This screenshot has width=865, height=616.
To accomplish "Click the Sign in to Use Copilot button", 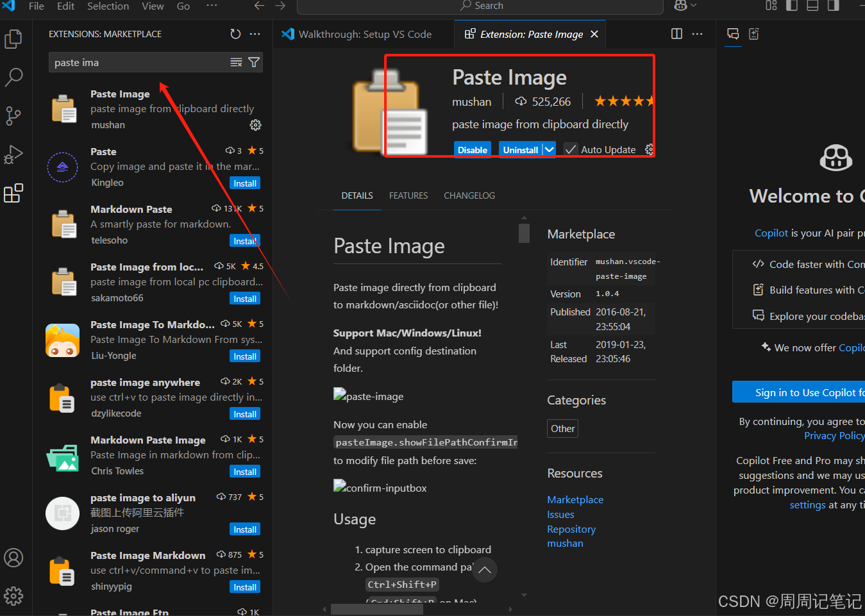I will coord(799,392).
